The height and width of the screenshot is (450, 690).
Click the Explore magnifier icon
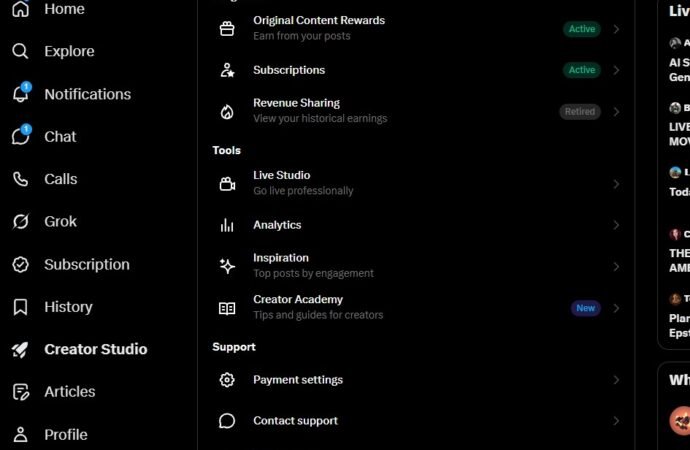click(x=20, y=51)
